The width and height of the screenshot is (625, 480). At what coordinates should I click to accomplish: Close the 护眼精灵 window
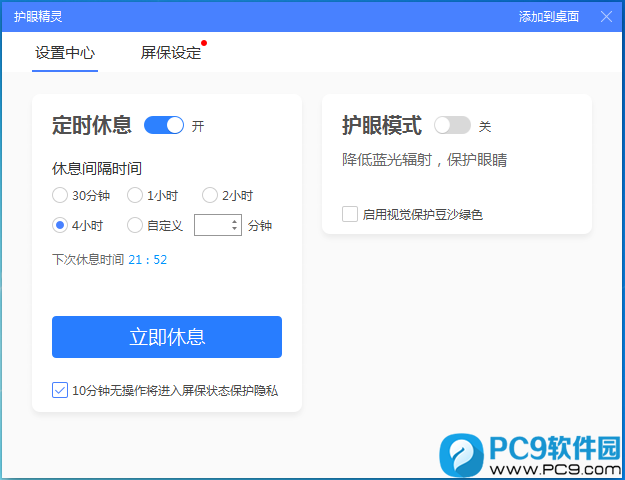(x=606, y=16)
